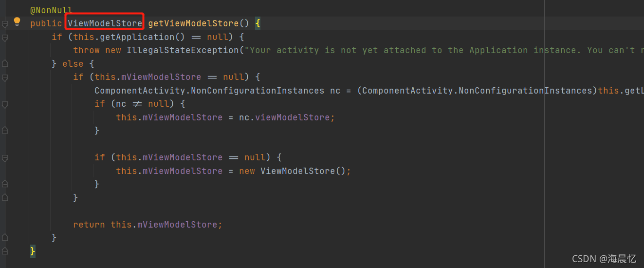Collapse the if block that declares variable nc
This screenshot has width=644, height=268.
5,77
